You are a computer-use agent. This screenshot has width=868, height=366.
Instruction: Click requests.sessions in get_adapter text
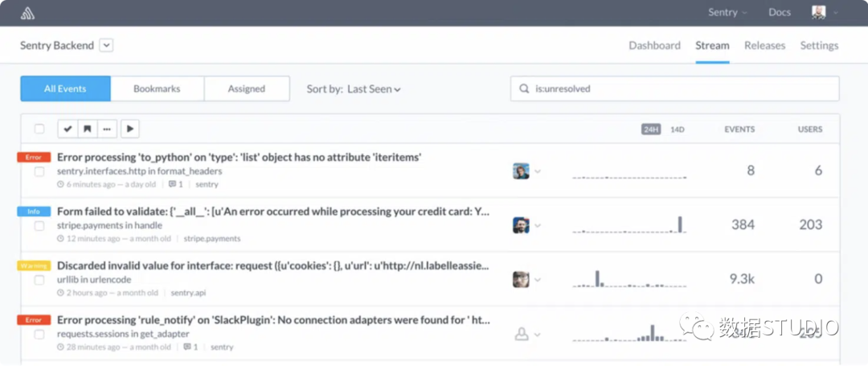[x=123, y=334]
